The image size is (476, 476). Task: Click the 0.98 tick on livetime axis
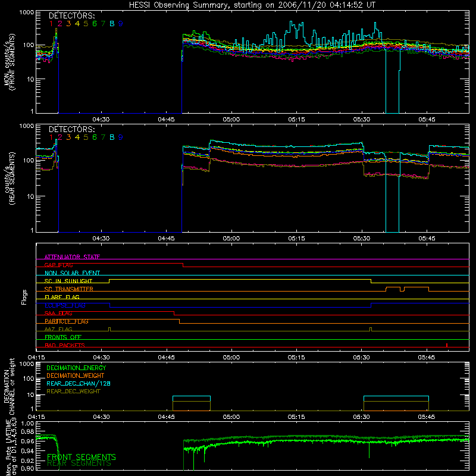[x=28, y=431]
